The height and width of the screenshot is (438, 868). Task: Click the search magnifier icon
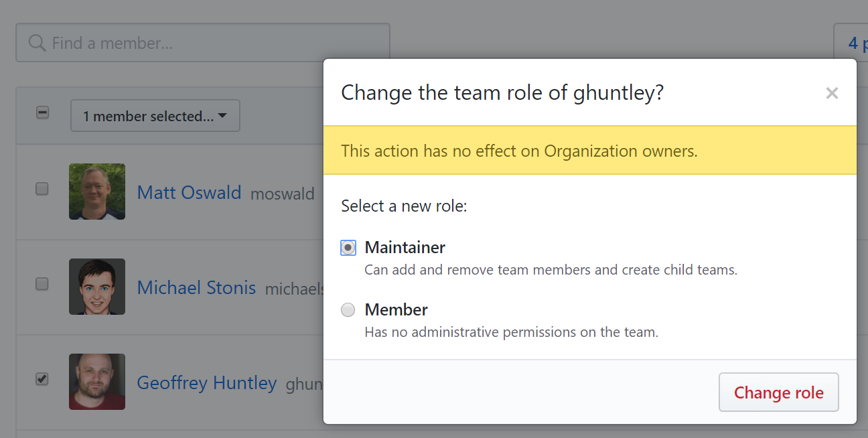38,42
